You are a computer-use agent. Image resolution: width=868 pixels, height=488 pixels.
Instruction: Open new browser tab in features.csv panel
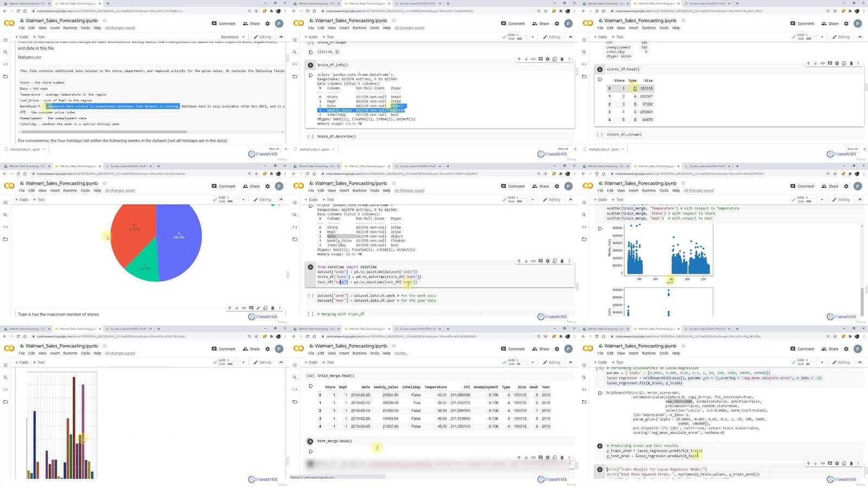pyautogui.click(x=108, y=3)
